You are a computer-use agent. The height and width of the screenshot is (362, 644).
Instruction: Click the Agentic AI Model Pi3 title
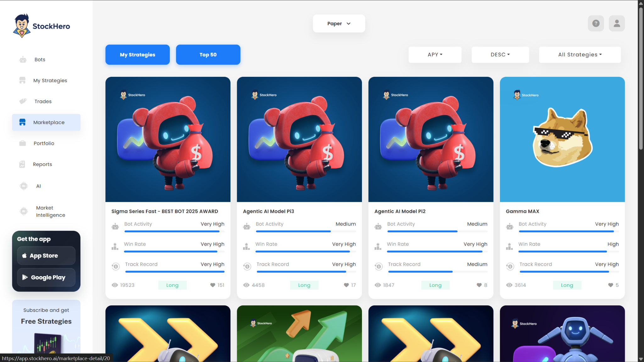click(x=268, y=211)
